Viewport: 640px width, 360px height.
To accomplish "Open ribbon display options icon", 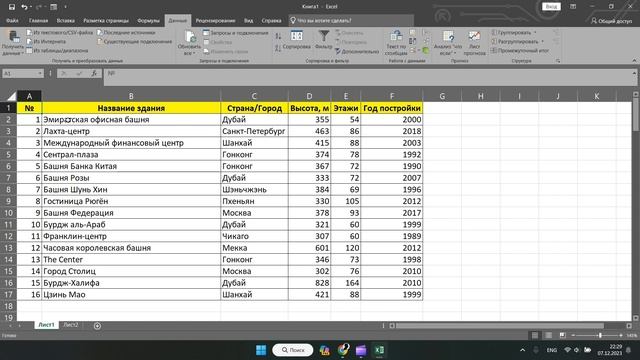I will pyautogui.click(x=573, y=7).
